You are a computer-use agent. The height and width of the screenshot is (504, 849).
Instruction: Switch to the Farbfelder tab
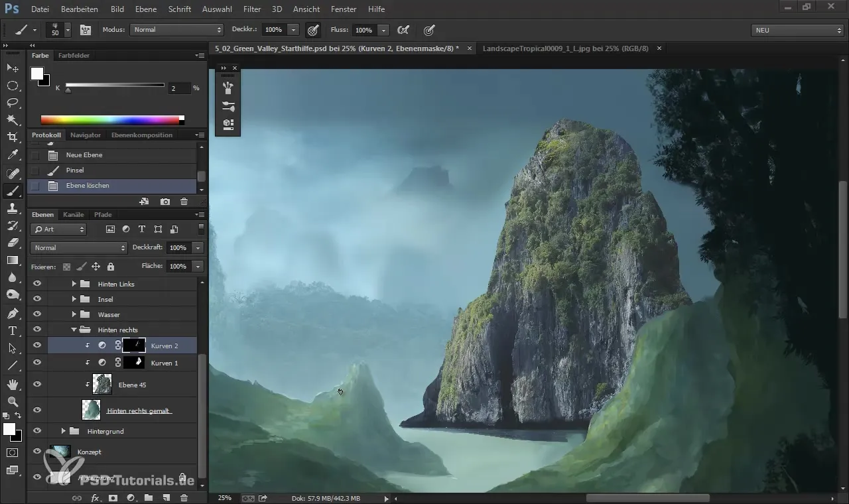click(74, 56)
